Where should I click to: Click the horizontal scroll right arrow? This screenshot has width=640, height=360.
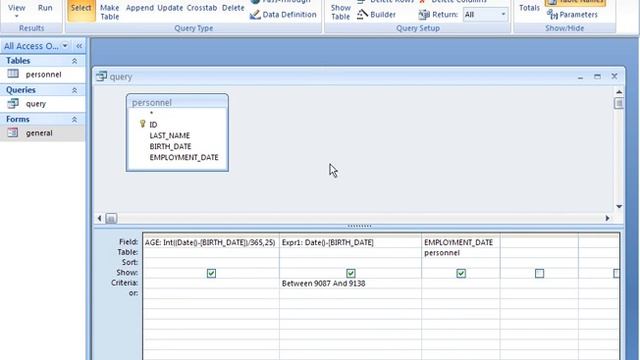coord(607,218)
